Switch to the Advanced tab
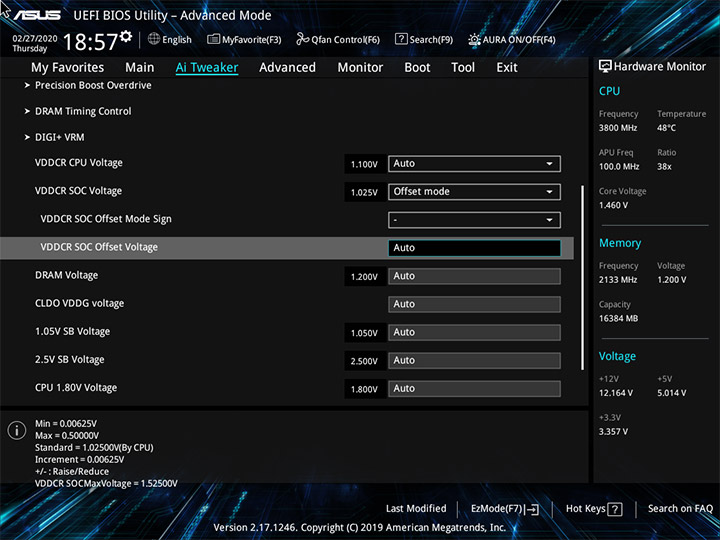Image resolution: width=720 pixels, height=540 pixels. pos(287,68)
